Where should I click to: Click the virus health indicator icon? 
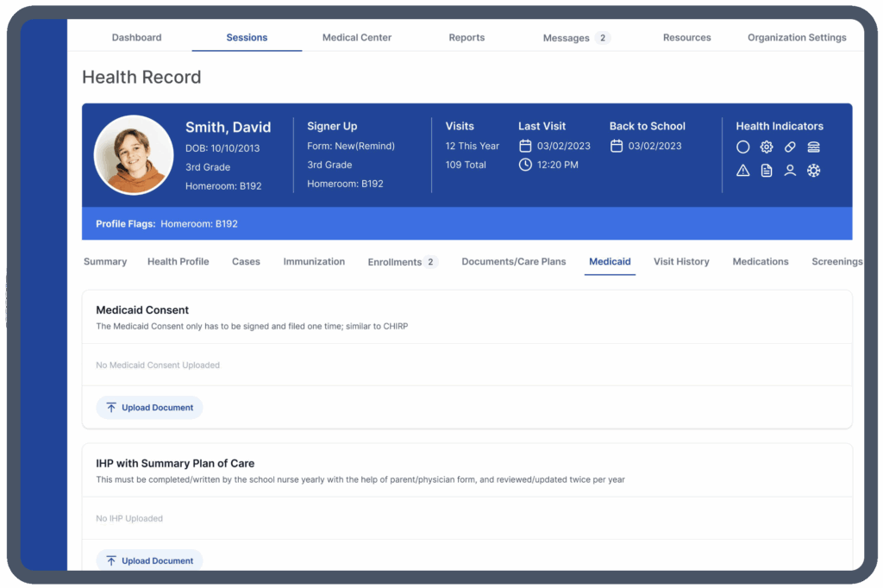[x=814, y=170]
